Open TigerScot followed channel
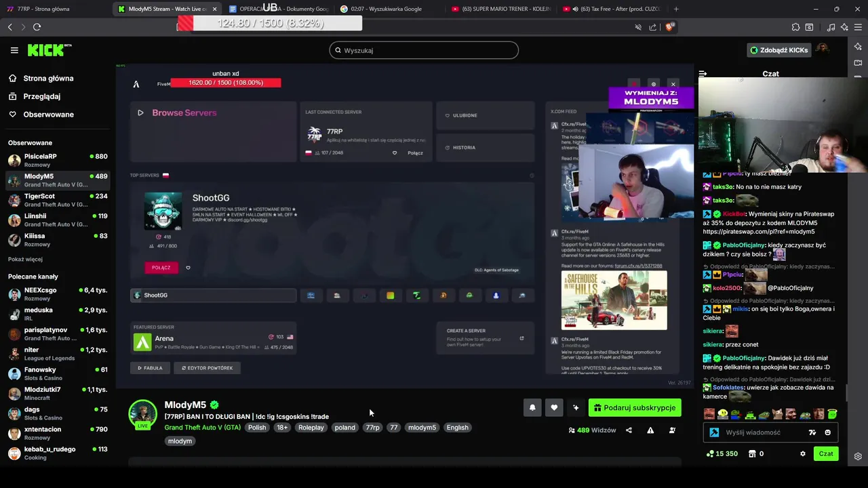Screen dimensions: 868x488 coord(58,200)
